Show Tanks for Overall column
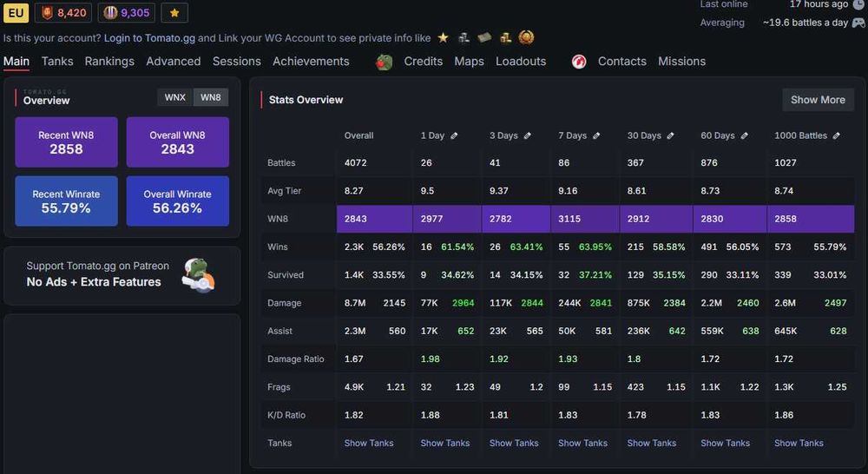868x474 pixels. pos(369,443)
